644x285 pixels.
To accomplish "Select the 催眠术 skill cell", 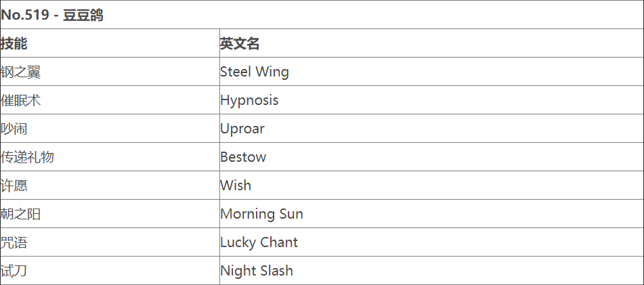I will coord(21,100).
